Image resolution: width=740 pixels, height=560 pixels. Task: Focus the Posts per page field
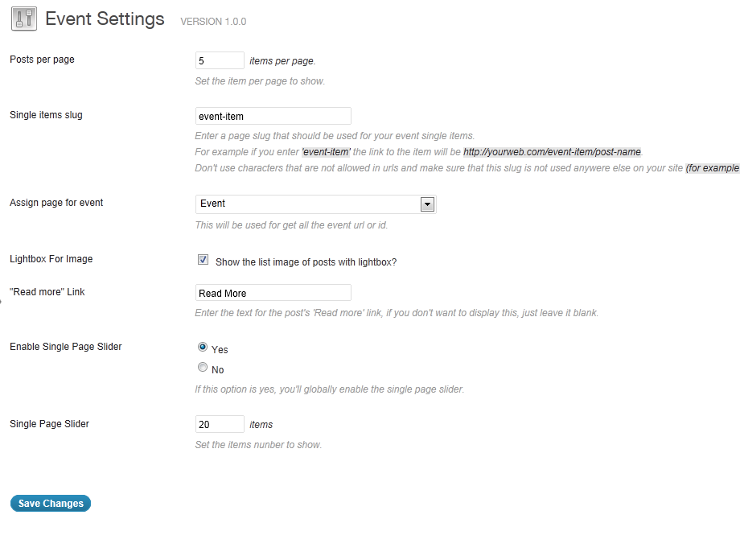(x=220, y=60)
